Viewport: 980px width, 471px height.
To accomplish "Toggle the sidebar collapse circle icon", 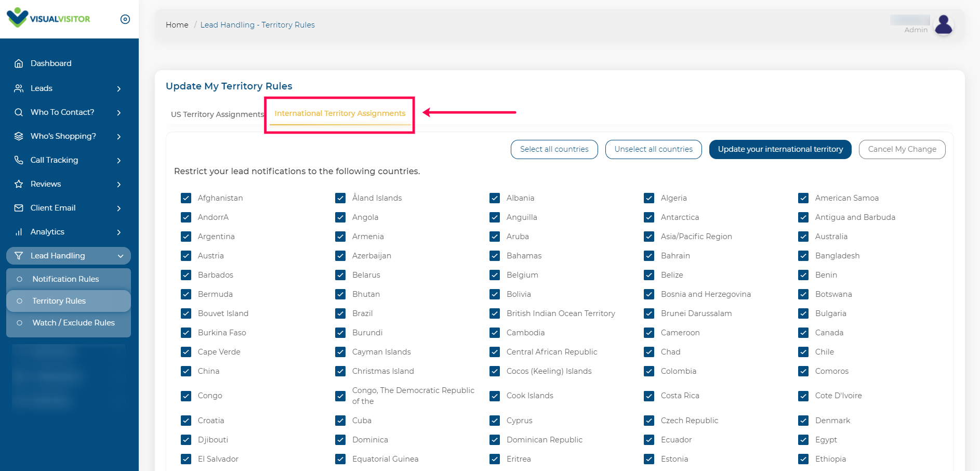I will (125, 19).
